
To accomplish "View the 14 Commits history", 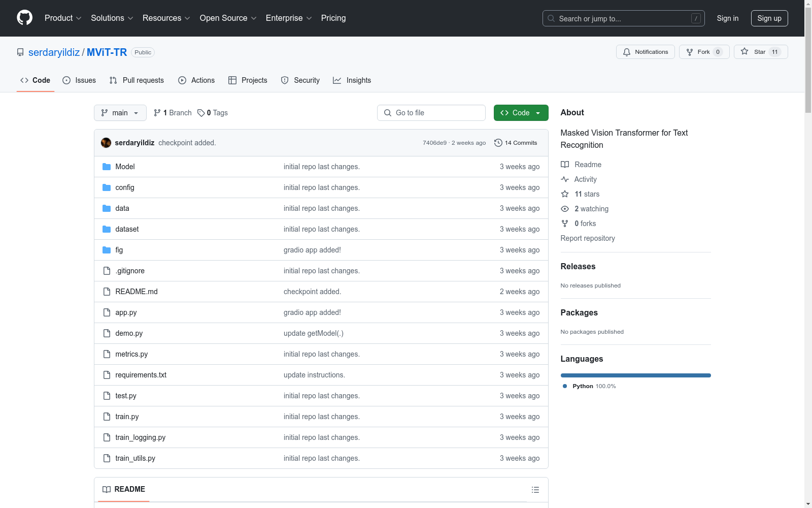I will click(x=516, y=143).
